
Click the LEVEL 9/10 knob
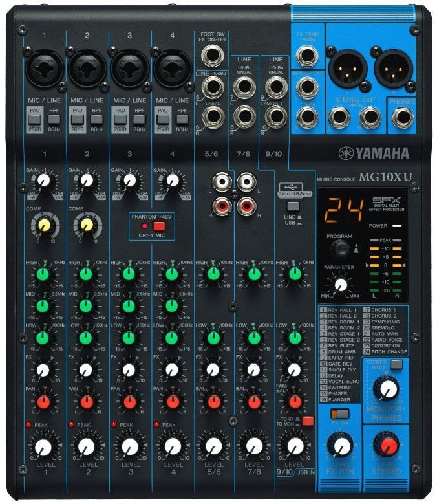click(295, 447)
